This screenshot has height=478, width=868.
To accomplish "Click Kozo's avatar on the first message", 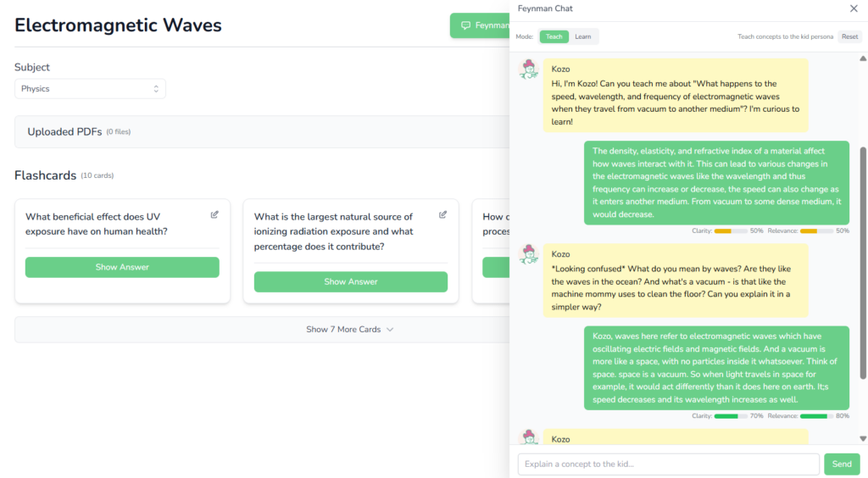I will tap(530, 69).
